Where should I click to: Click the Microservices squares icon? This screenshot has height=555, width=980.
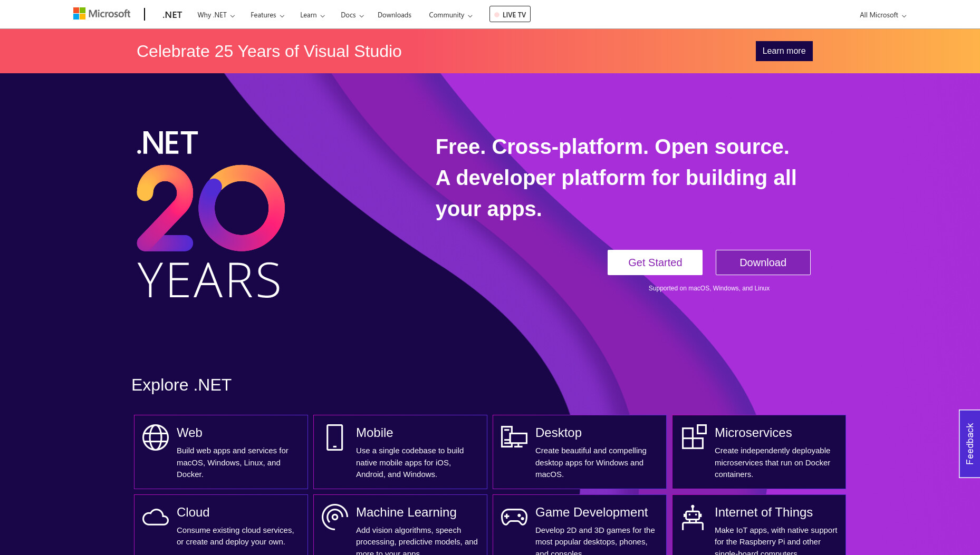pos(694,437)
